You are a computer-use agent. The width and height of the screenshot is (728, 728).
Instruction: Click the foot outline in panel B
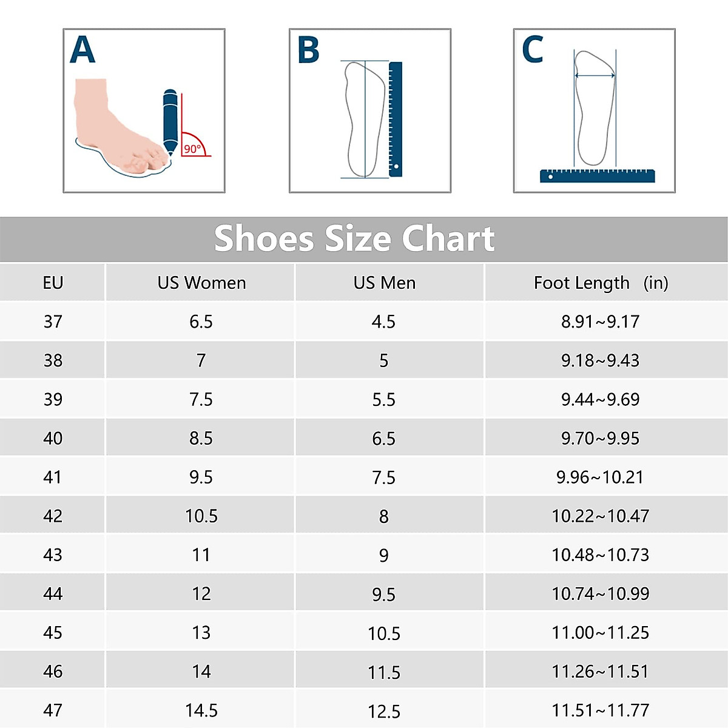pyautogui.click(x=364, y=119)
